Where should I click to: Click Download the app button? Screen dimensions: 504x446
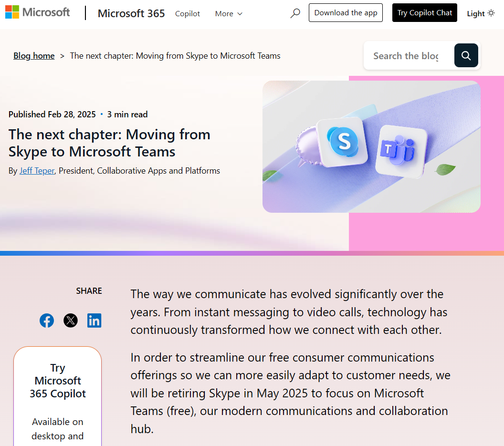pos(346,13)
